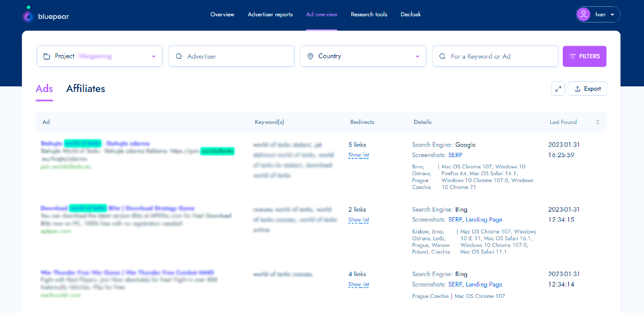Open the FILTERS button
The width and height of the screenshot is (644, 313).
click(x=585, y=56)
